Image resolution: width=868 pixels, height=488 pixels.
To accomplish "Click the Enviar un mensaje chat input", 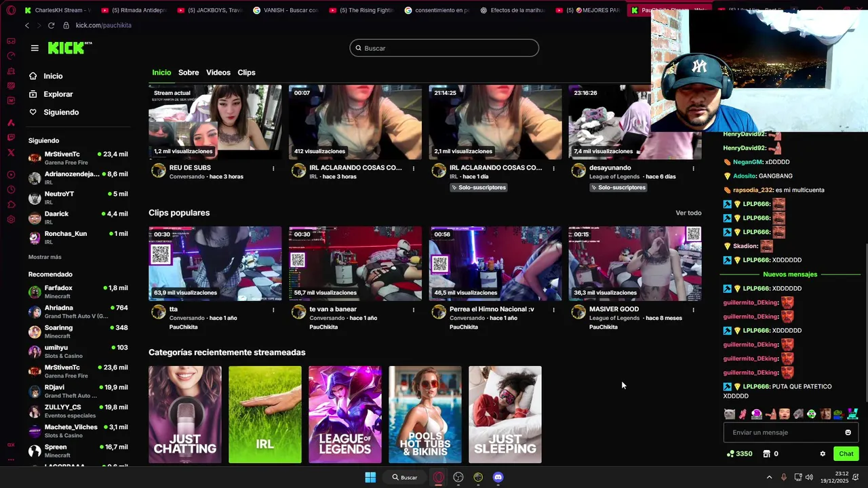I will click(791, 432).
